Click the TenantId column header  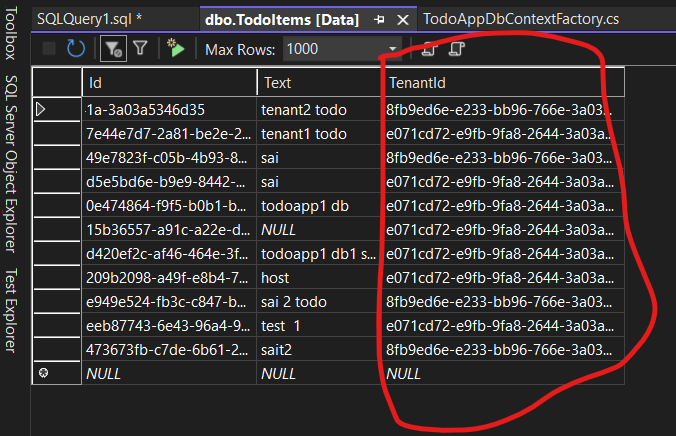click(x=503, y=82)
